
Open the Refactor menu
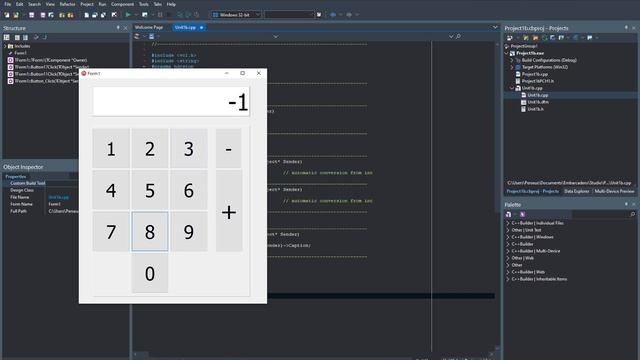67,4
